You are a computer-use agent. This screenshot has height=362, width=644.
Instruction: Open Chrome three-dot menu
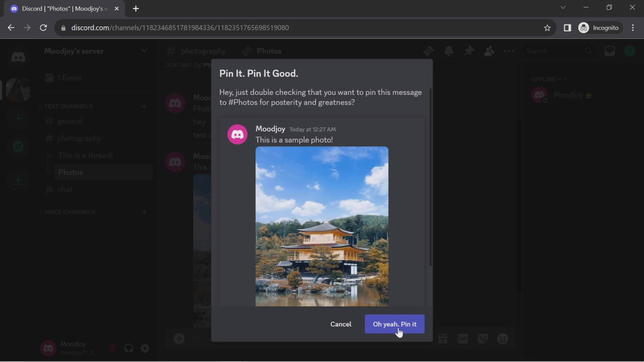tap(633, 27)
